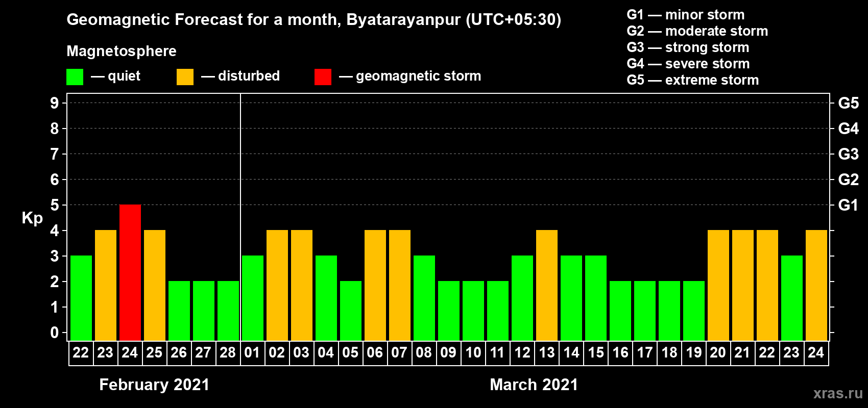Select the orange bar for February 23

tap(106, 286)
